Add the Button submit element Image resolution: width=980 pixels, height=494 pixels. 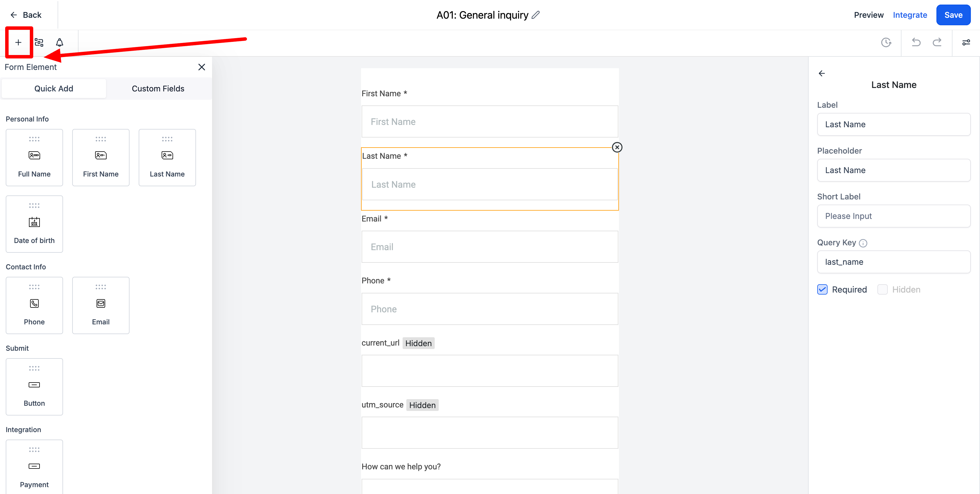click(x=34, y=387)
